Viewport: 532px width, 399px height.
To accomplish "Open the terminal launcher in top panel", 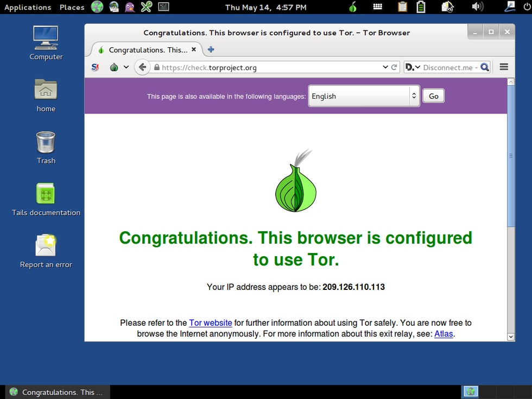I will click(163, 7).
